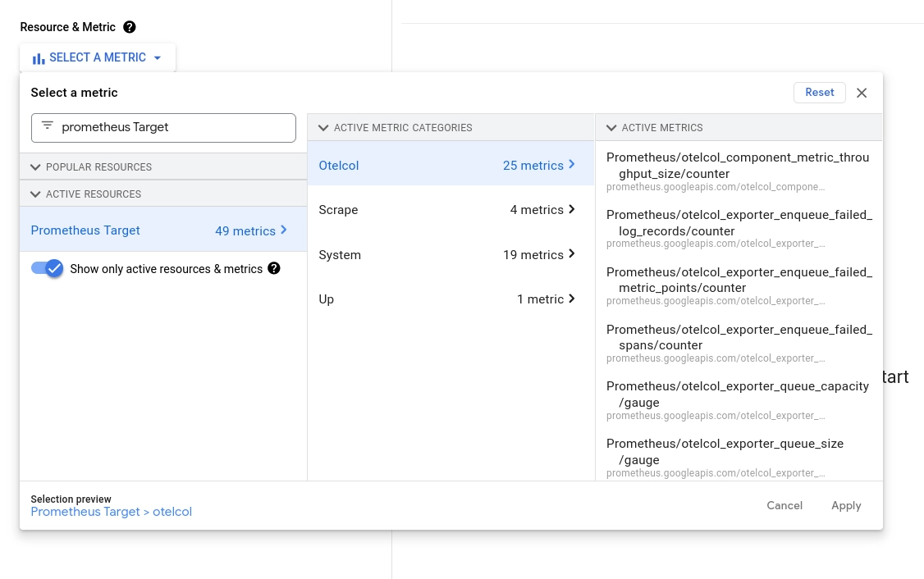Collapse the Active Resources section
924x579 pixels.
coord(35,194)
